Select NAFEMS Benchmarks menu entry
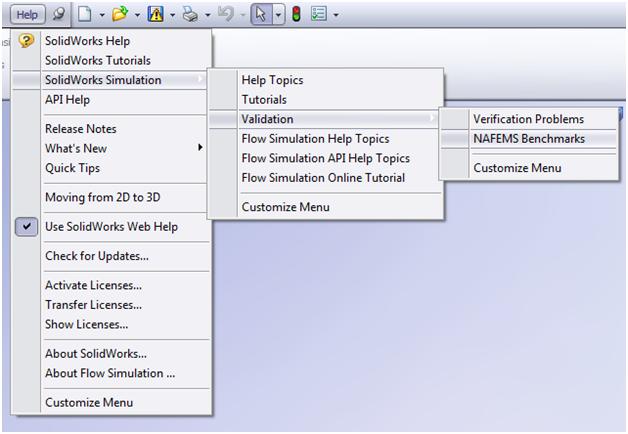Viewport: 628px width, 434px height. [x=529, y=139]
